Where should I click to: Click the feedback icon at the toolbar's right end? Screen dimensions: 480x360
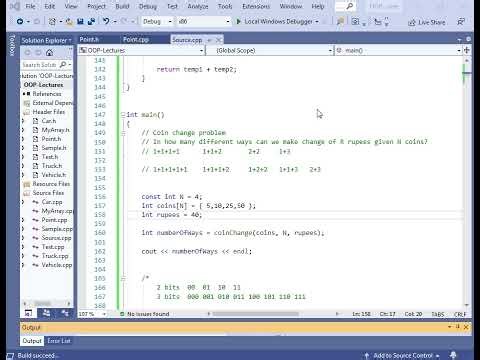click(461, 22)
